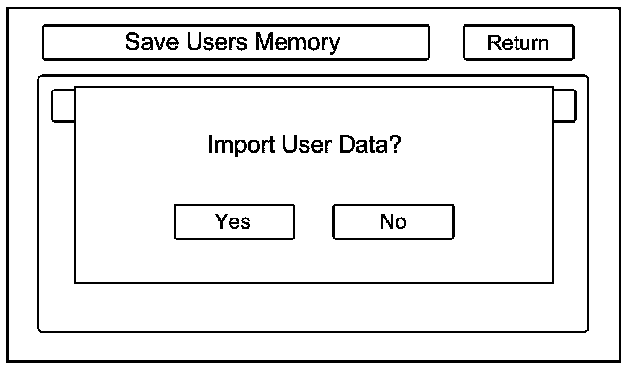
Task: Click the question mark in the dialog prompt
Action: pyautogui.click(x=395, y=144)
